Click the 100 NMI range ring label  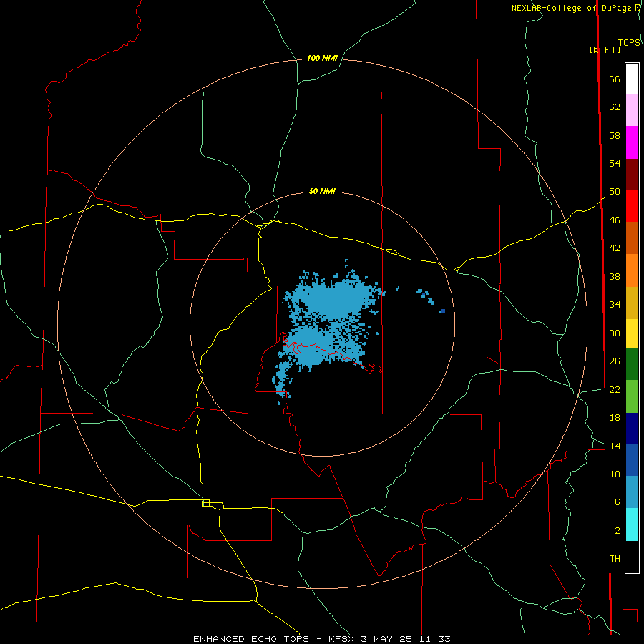[x=322, y=59]
